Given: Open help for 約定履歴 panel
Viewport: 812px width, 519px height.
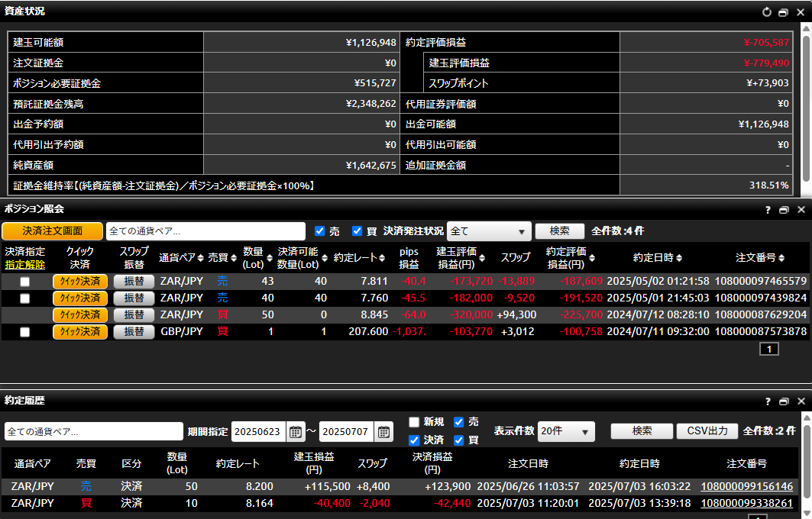Looking at the screenshot, I should click(768, 401).
